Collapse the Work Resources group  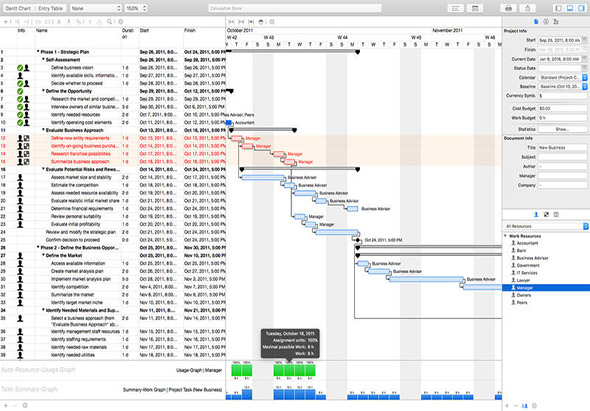pos(505,236)
